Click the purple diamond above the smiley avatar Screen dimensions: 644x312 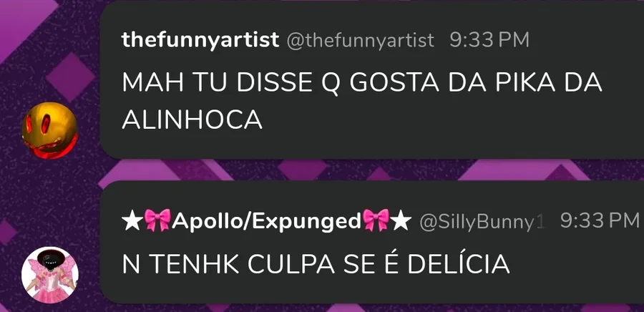click(x=70, y=77)
